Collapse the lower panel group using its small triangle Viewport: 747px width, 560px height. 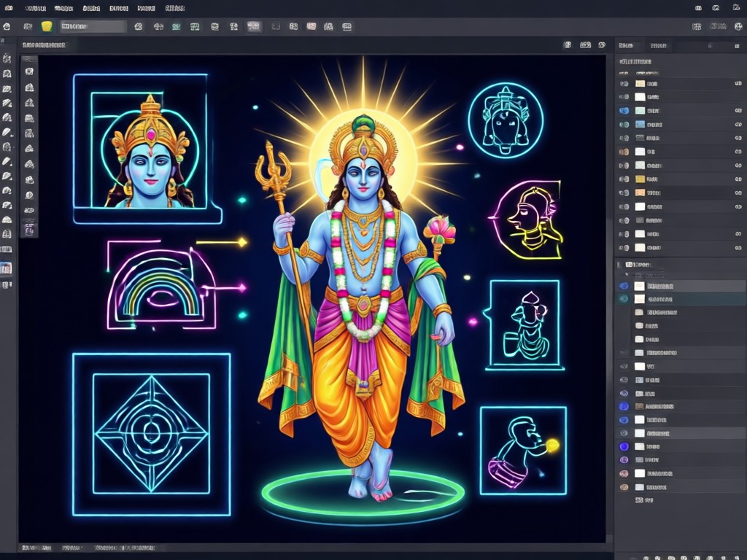(x=627, y=275)
